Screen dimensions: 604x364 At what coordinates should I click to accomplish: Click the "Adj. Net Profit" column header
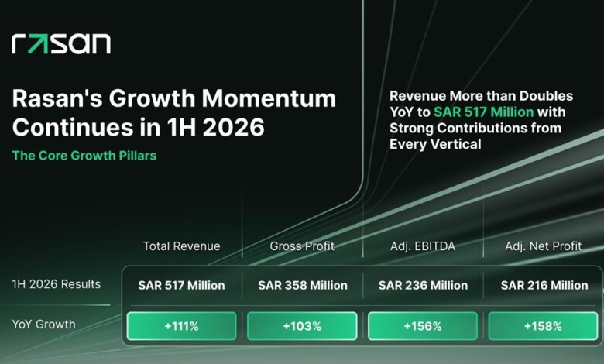tap(543, 246)
